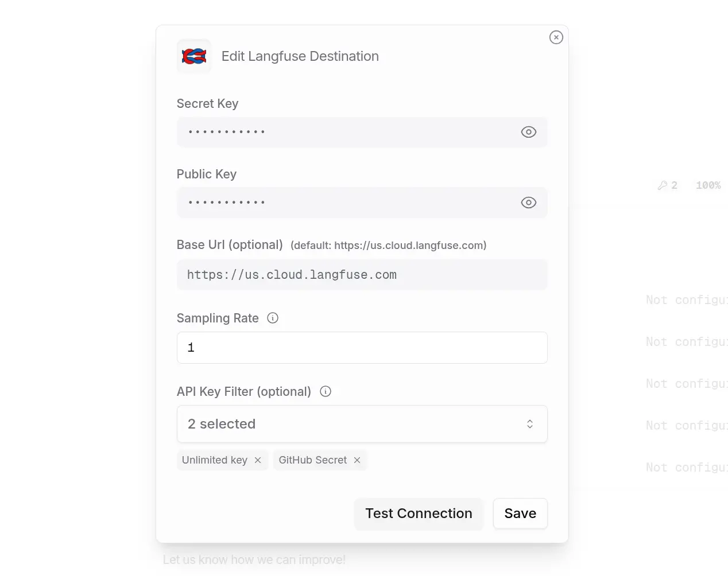
Task: Open the API Key Filter info tooltip
Action: (x=325, y=391)
